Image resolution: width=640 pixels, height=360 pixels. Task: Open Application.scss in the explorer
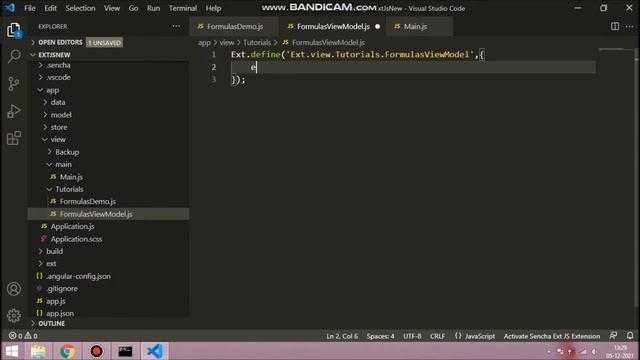coord(76,239)
